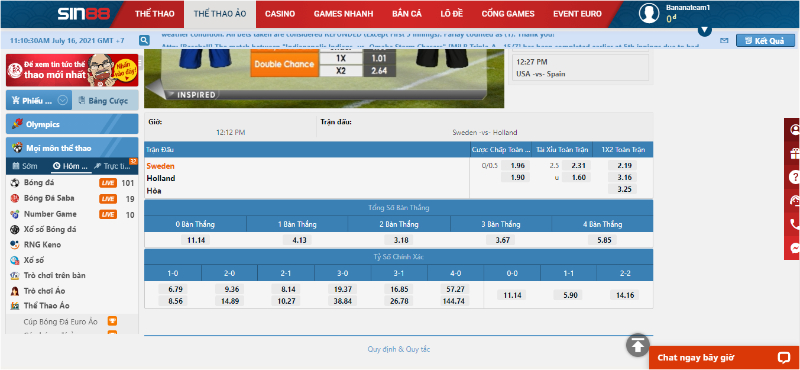Open Quy định & Quy tắc link
Image resolution: width=800 pixels, height=370 pixels.
[398, 350]
